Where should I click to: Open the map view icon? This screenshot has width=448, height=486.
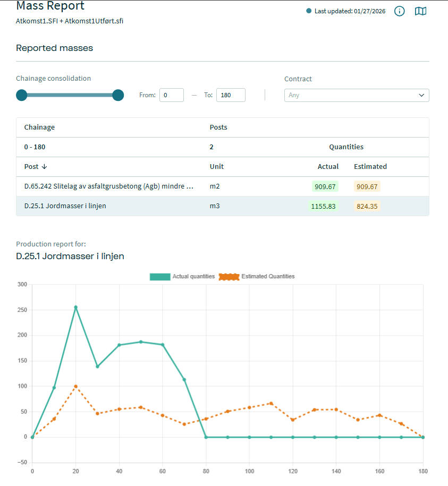tap(420, 11)
